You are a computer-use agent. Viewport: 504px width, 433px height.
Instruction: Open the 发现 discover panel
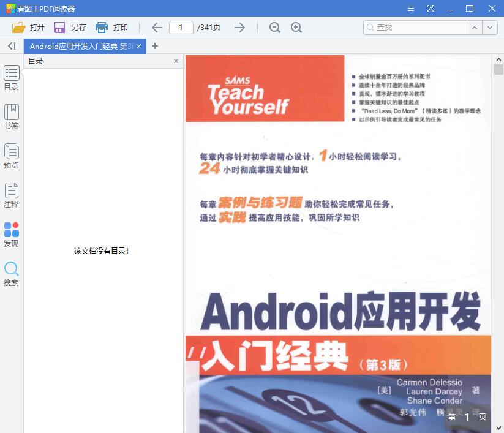click(11, 235)
